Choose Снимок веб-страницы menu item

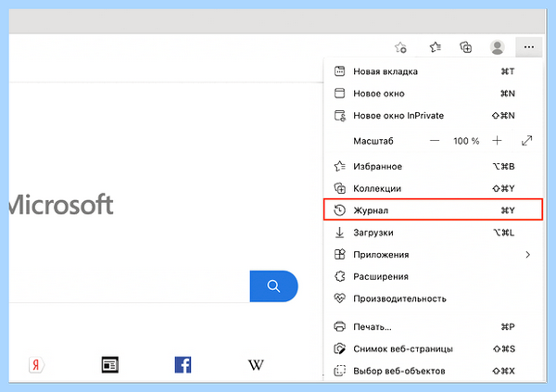coord(434,348)
